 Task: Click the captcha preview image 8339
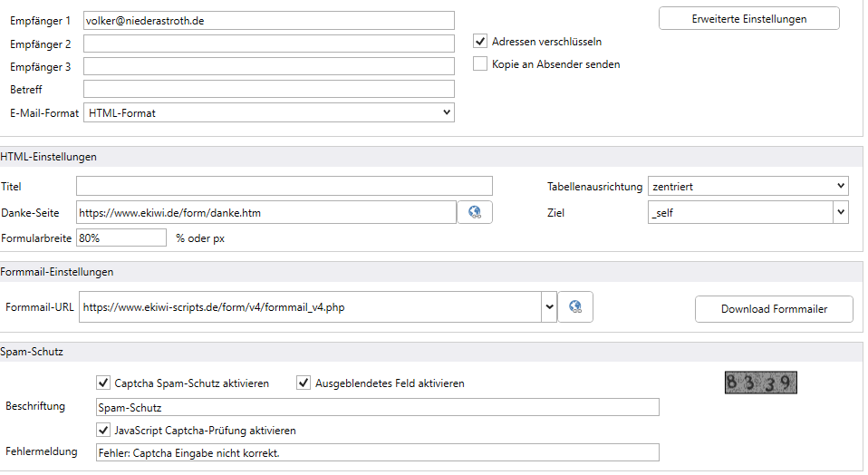pyautogui.click(x=760, y=383)
